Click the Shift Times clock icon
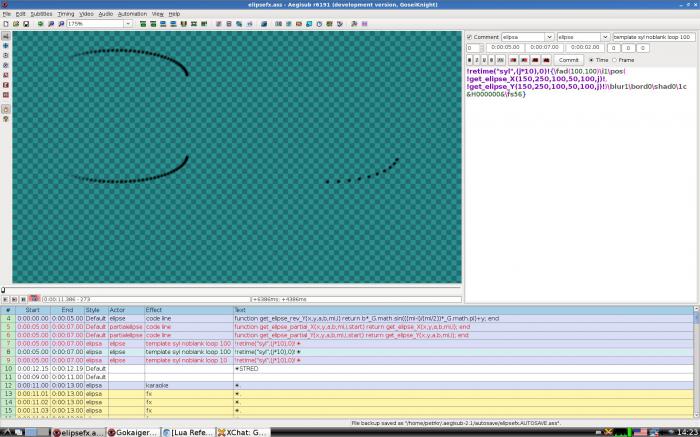Screen dimensions: 700x437 point(319,24)
